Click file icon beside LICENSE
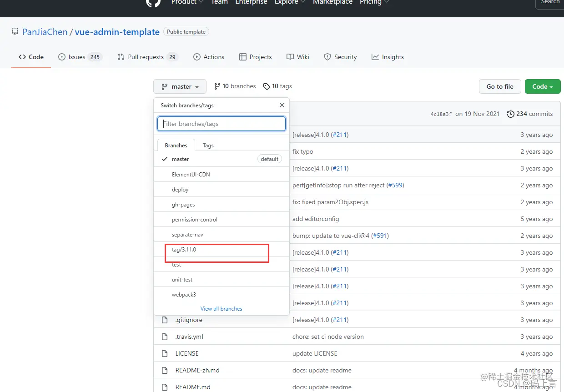This screenshot has width=564, height=392. click(165, 353)
